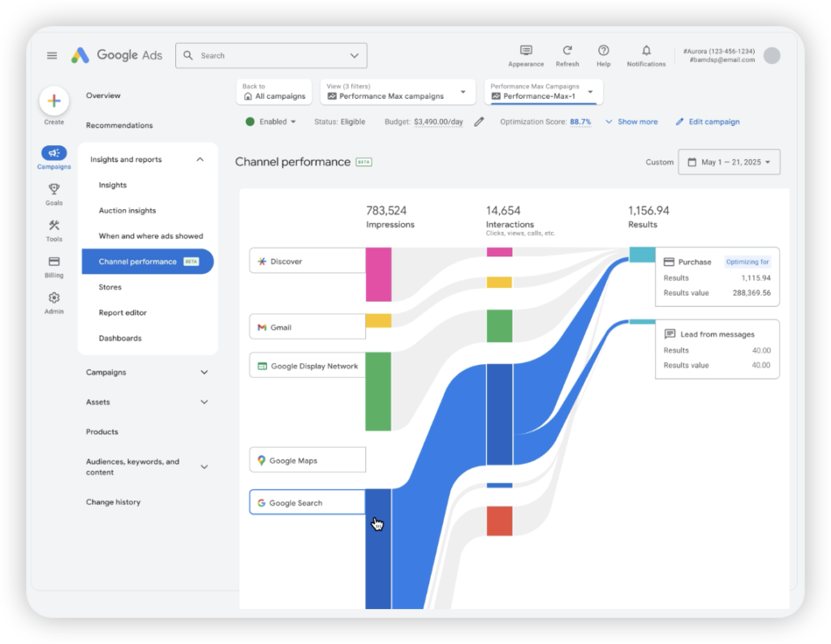This screenshot has height=644, width=831.
Task: Click the 88.7% optimization score link
Action: 580,122
